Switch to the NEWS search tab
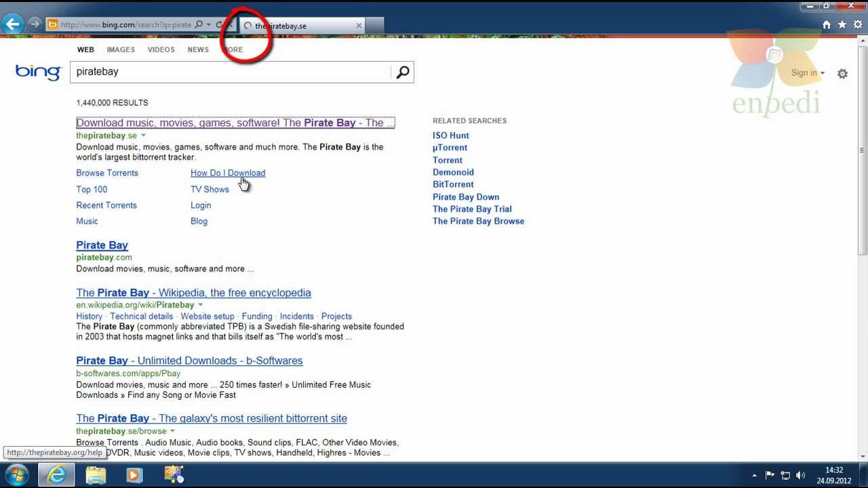 click(198, 49)
